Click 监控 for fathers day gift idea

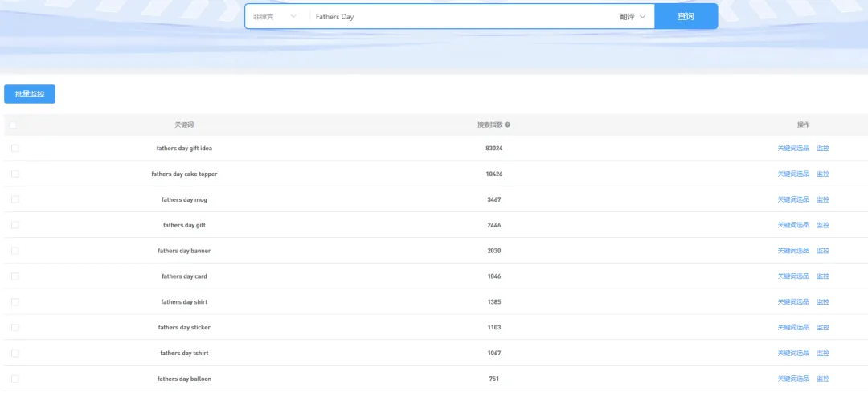pos(823,149)
